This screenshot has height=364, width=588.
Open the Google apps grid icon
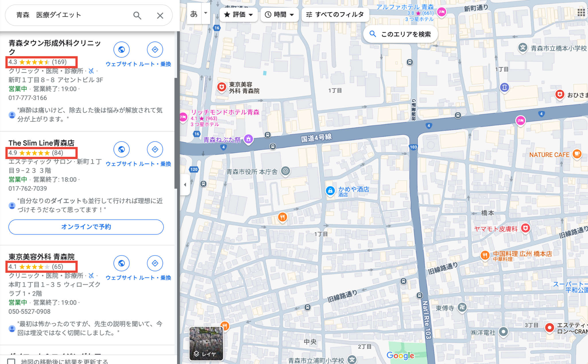pyautogui.click(x=581, y=13)
